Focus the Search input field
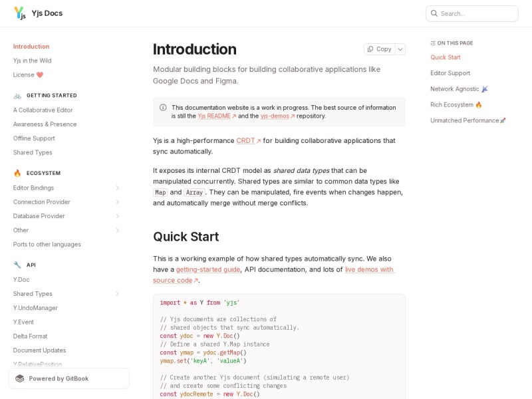Image resolution: width=532 pixels, height=399 pixels. tap(472, 13)
